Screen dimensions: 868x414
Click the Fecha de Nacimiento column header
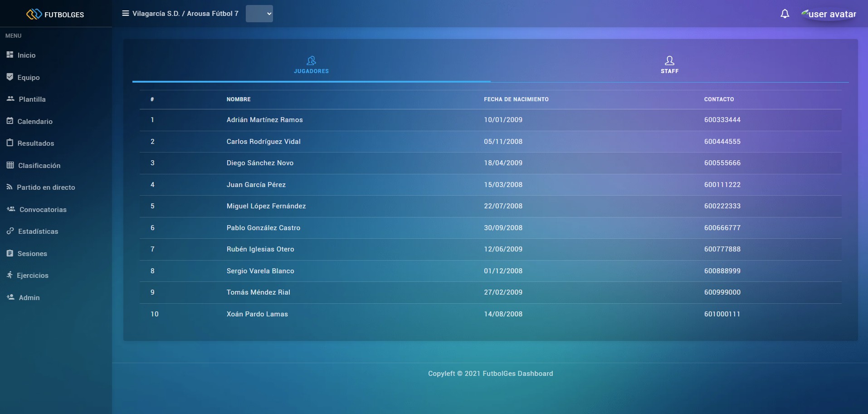tap(516, 99)
